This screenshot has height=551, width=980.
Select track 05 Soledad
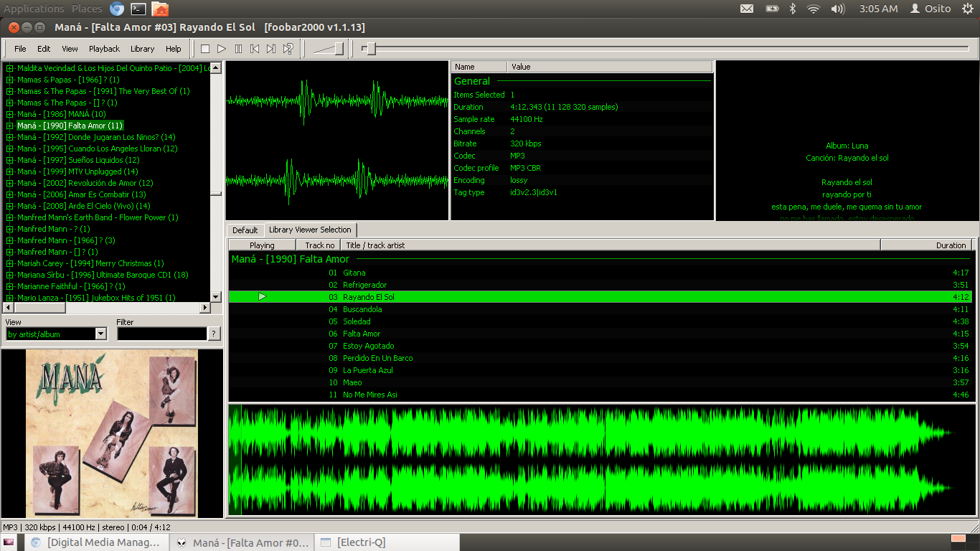601,321
